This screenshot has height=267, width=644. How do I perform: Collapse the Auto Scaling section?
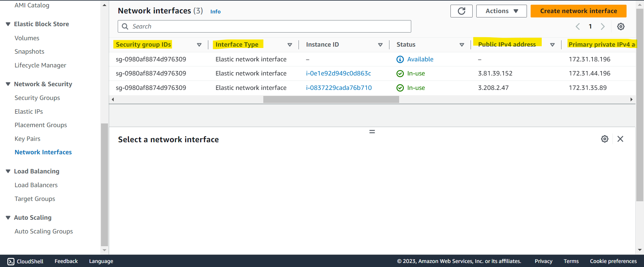(x=8, y=217)
